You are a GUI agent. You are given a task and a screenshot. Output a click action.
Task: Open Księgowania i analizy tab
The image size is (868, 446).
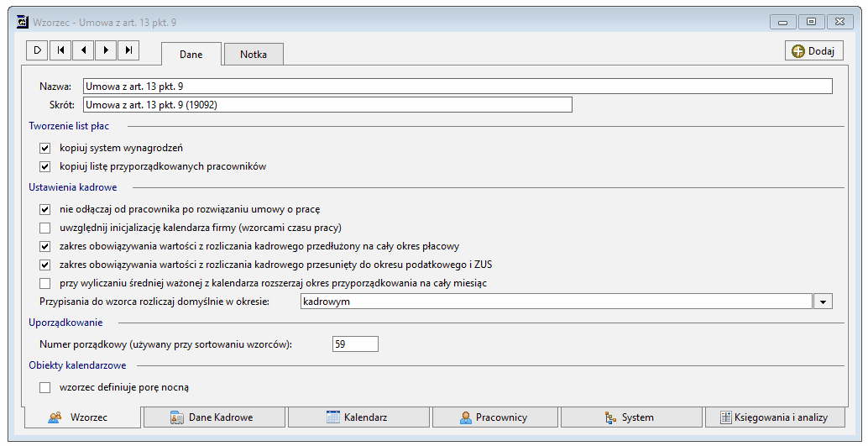[775, 417]
